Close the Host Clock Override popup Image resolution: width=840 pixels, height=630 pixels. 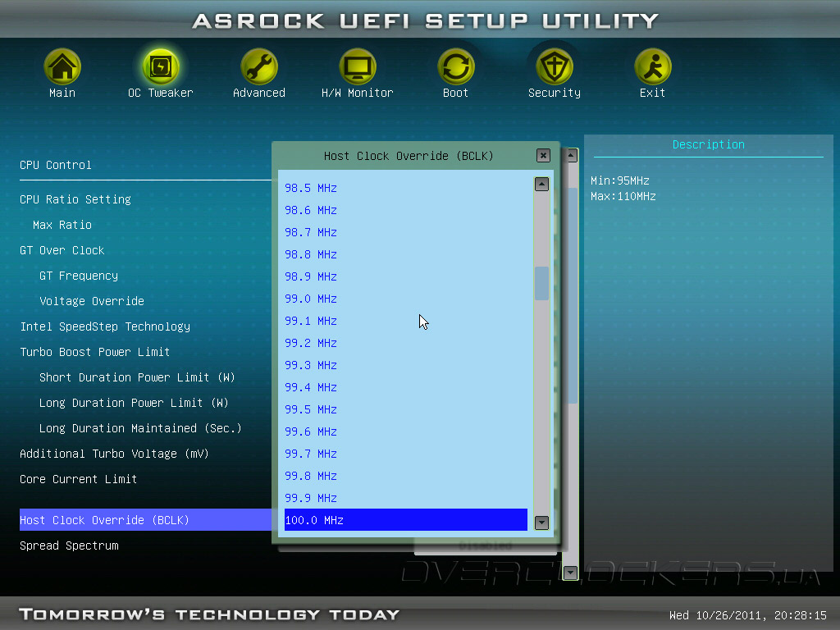pos(543,155)
